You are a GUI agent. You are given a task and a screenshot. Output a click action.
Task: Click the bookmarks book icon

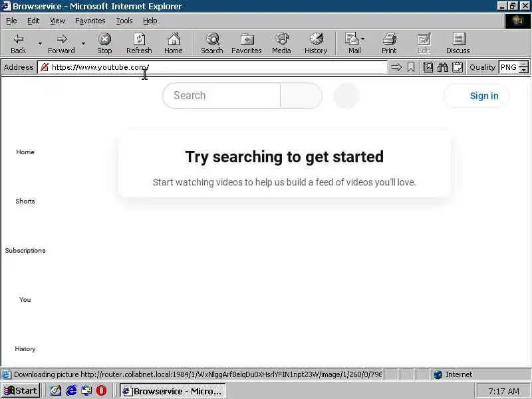[x=428, y=67]
